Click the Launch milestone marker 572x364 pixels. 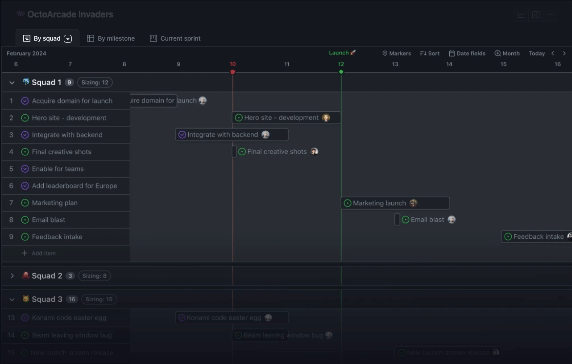click(x=342, y=53)
